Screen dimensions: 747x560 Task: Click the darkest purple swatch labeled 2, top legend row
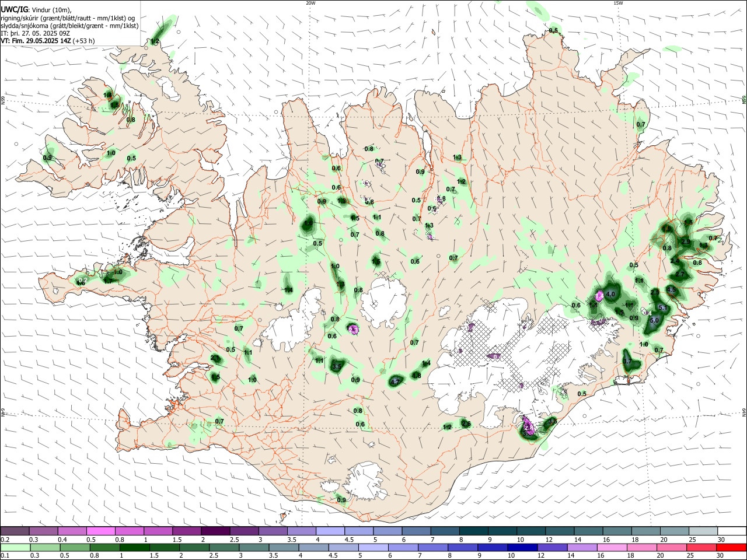[215, 531]
